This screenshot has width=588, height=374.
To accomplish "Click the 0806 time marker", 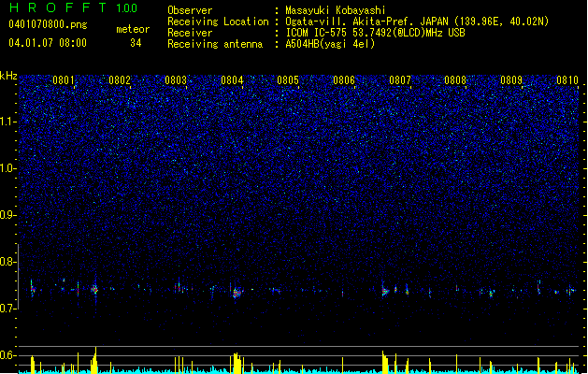I will coord(344,80).
